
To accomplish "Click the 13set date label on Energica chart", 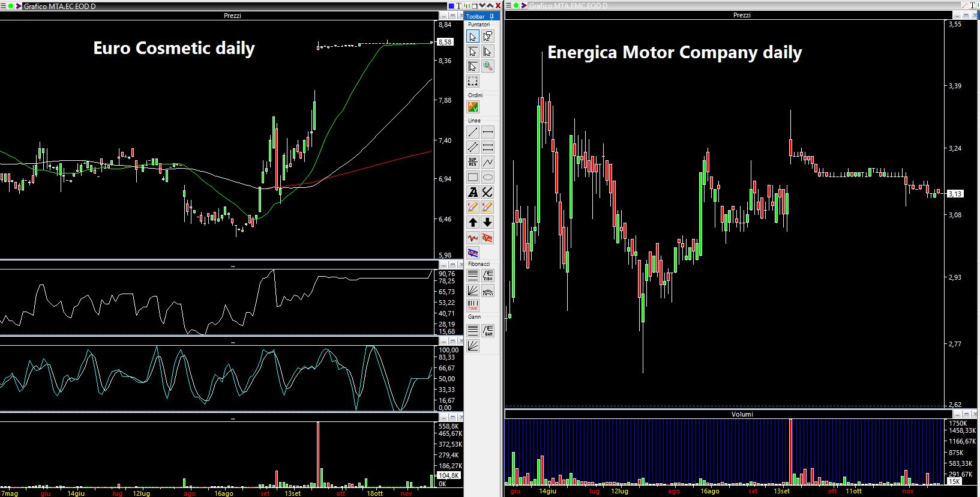I will (x=782, y=492).
